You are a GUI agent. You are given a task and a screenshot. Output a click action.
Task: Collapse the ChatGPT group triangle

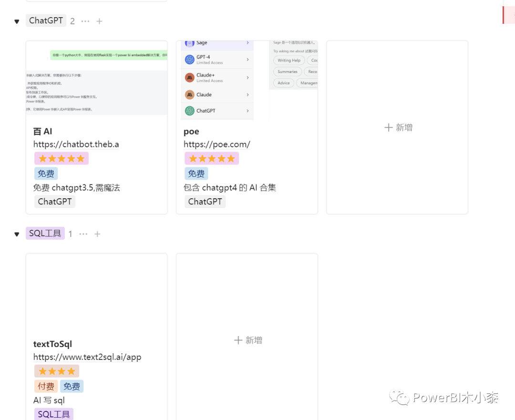[x=17, y=21]
